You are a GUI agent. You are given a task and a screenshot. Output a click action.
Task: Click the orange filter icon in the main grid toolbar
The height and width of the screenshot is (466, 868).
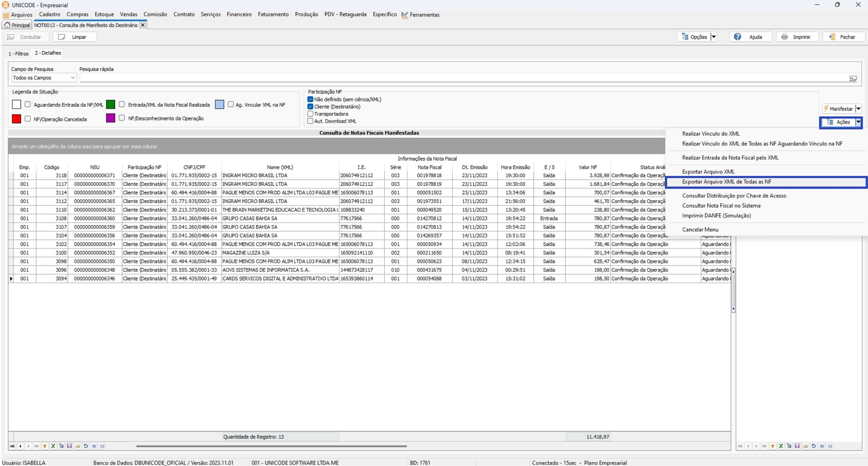click(45, 446)
